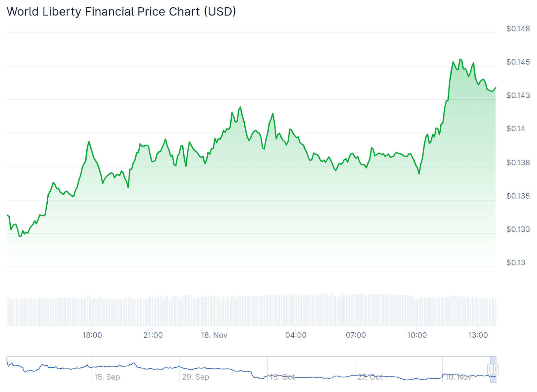
Task: Click the 21:00 time axis label
Action: [x=153, y=335]
